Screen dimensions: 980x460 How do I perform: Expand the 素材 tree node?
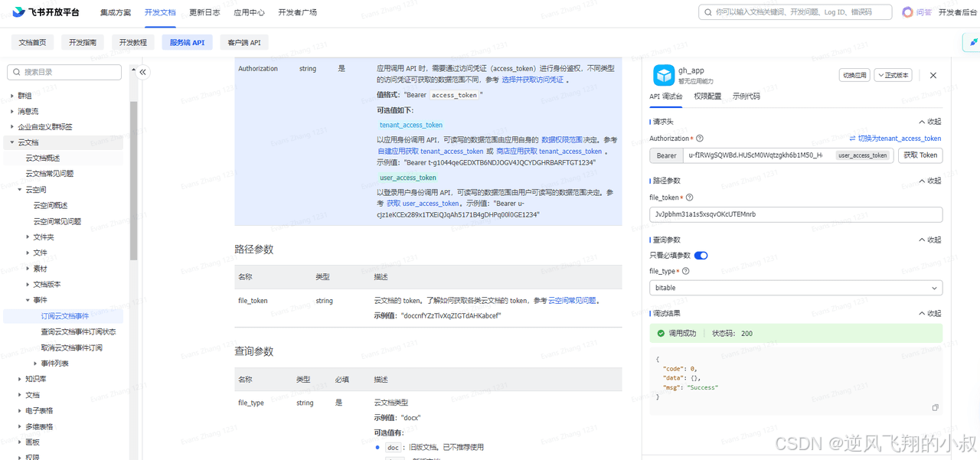28,269
